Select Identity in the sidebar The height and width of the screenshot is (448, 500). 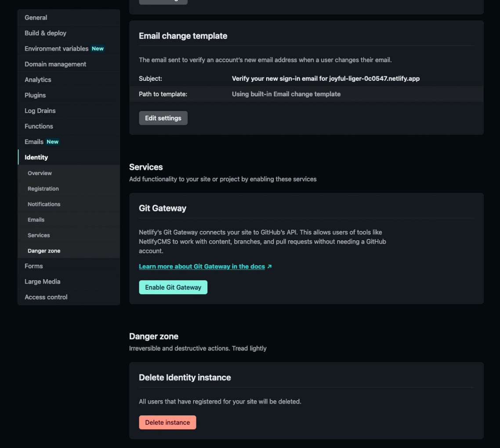click(x=69, y=157)
